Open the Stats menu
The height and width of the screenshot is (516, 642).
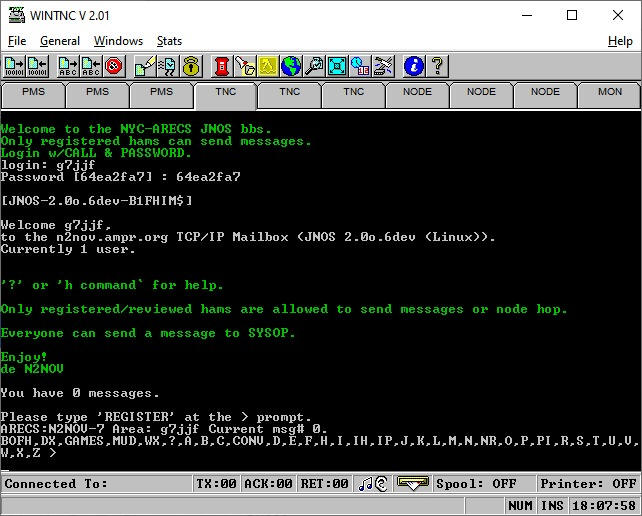(169, 41)
